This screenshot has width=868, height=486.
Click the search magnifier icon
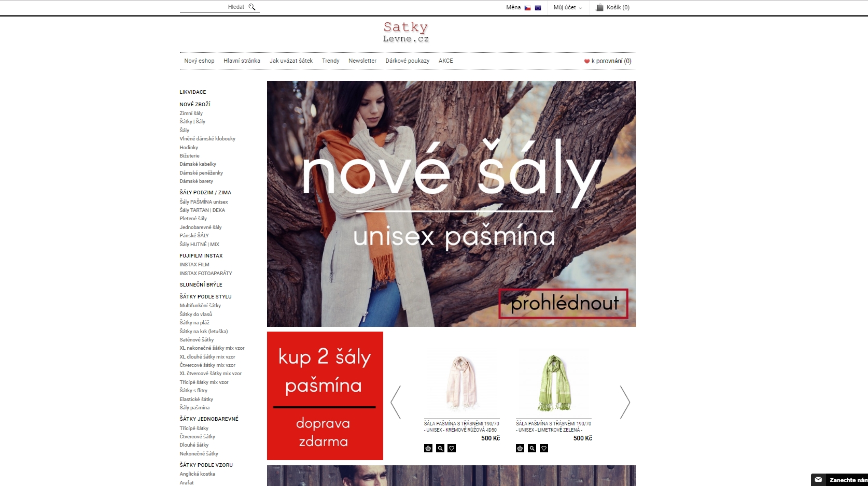(x=252, y=7)
